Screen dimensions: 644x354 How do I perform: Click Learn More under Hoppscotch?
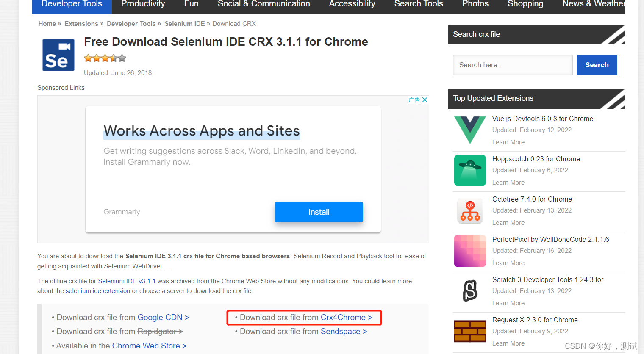pyautogui.click(x=508, y=183)
